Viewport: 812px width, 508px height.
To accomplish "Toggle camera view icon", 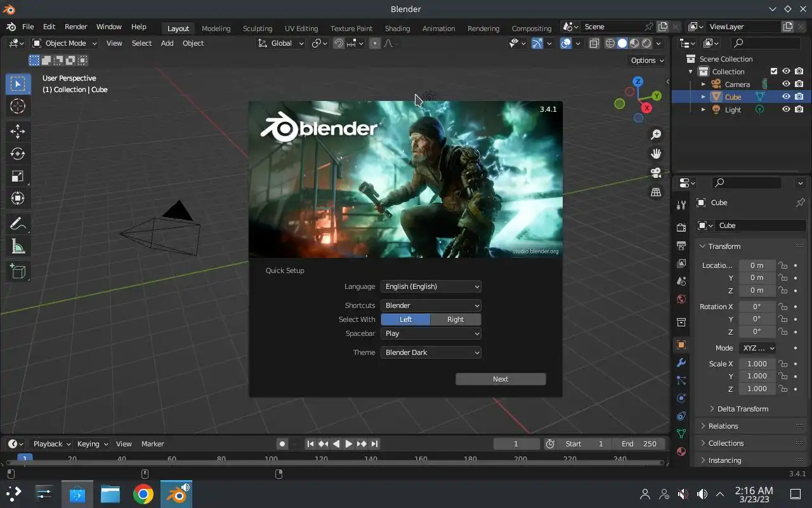I will point(656,173).
